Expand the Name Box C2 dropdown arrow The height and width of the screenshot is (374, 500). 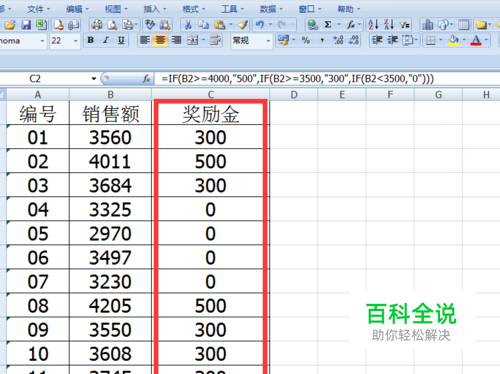pos(94,79)
